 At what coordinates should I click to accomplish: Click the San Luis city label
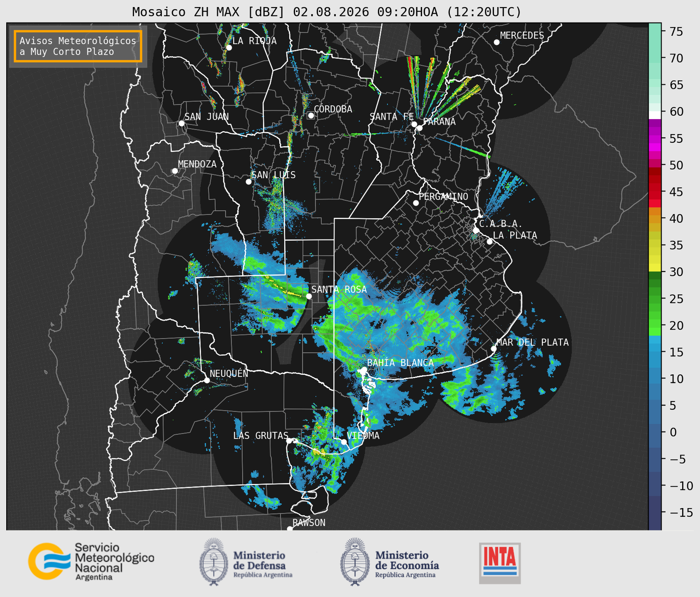(x=274, y=175)
